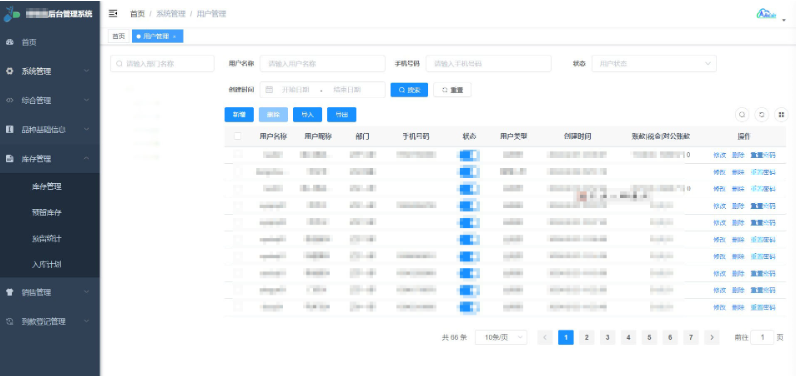Go to page 4
796x376 pixels.
[x=628, y=337]
